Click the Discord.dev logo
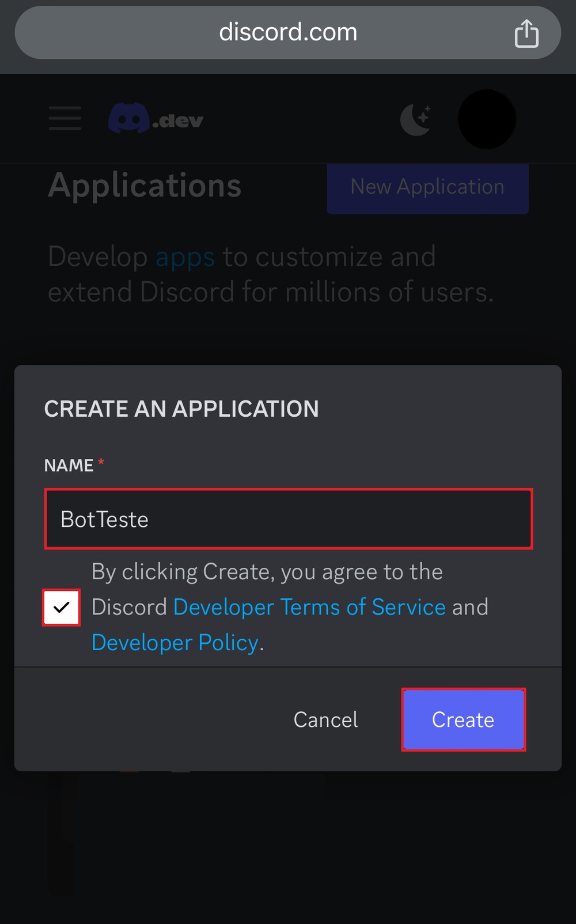The image size is (576, 924). click(156, 119)
